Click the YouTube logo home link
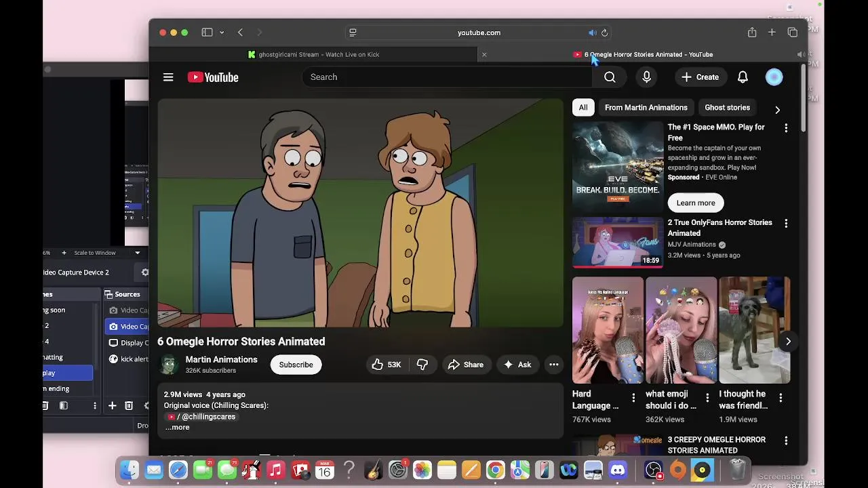 tap(213, 77)
